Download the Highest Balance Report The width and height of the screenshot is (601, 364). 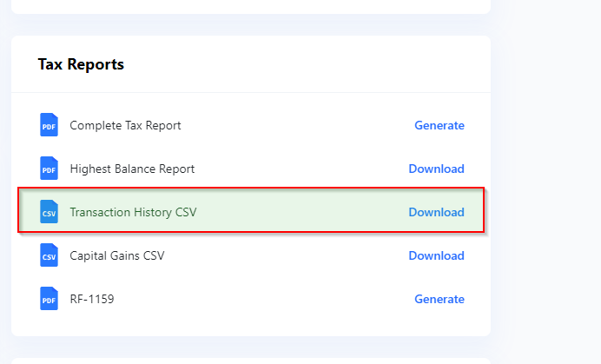(436, 169)
